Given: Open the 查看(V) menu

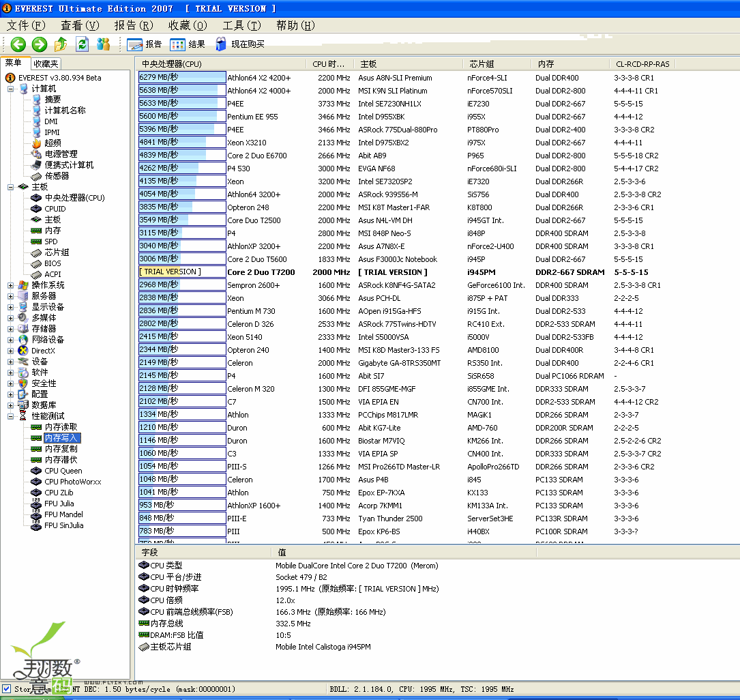Looking at the screenshot, I should 80,25.
